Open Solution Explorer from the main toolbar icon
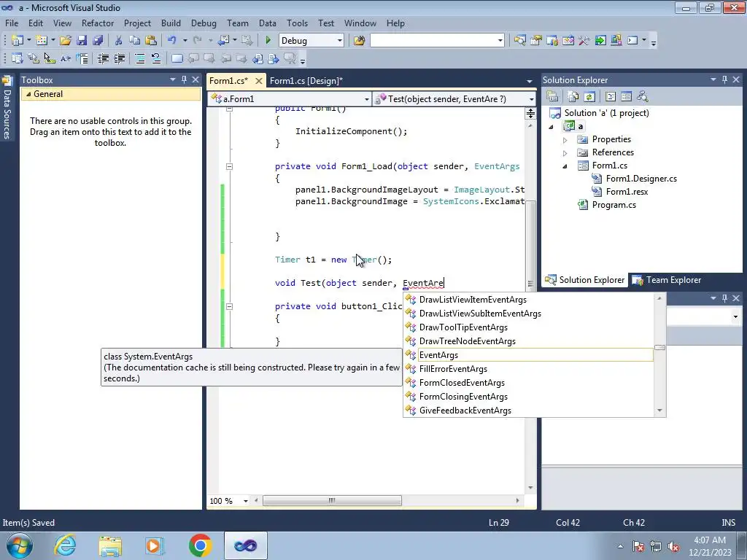747x560 pixels. point(519,41)
